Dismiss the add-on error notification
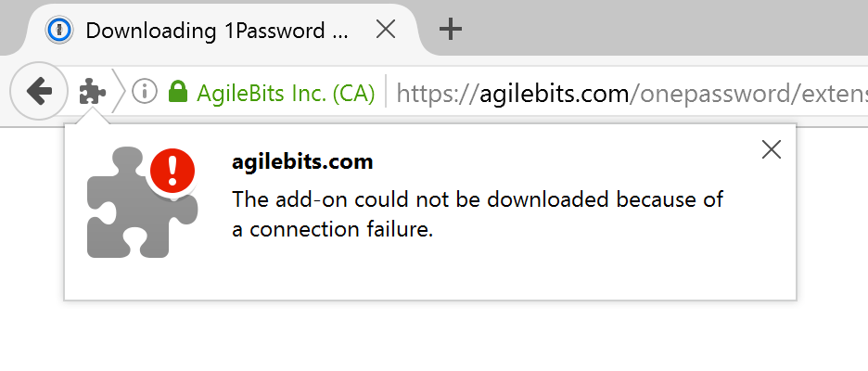This screenshot has width=868, height=371. tap(772, 149)
